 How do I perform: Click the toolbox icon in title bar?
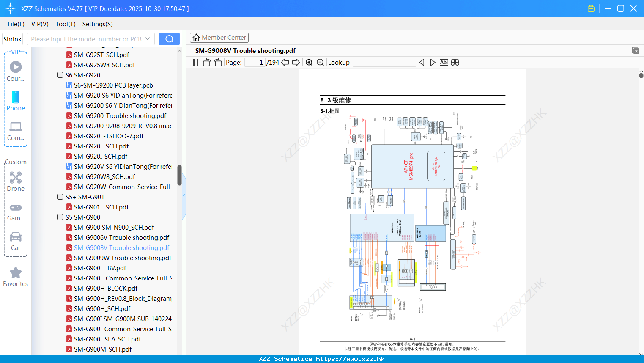click(x=591, y=8)
